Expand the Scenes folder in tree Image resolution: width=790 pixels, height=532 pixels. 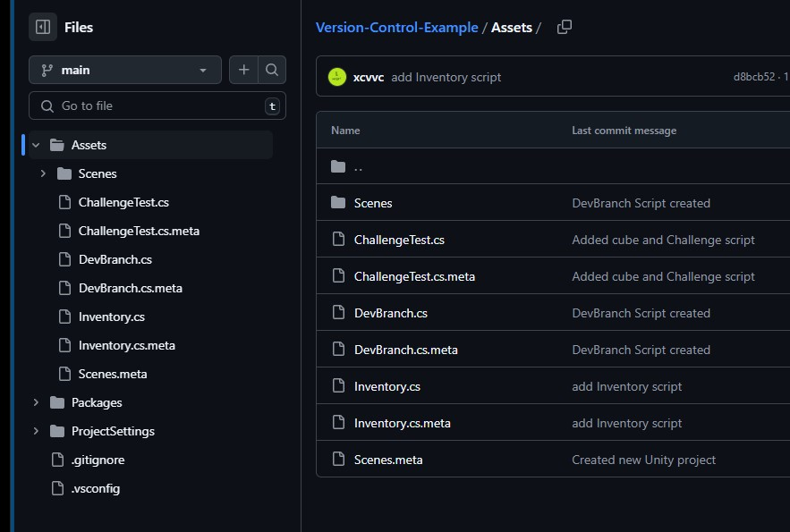43,173
